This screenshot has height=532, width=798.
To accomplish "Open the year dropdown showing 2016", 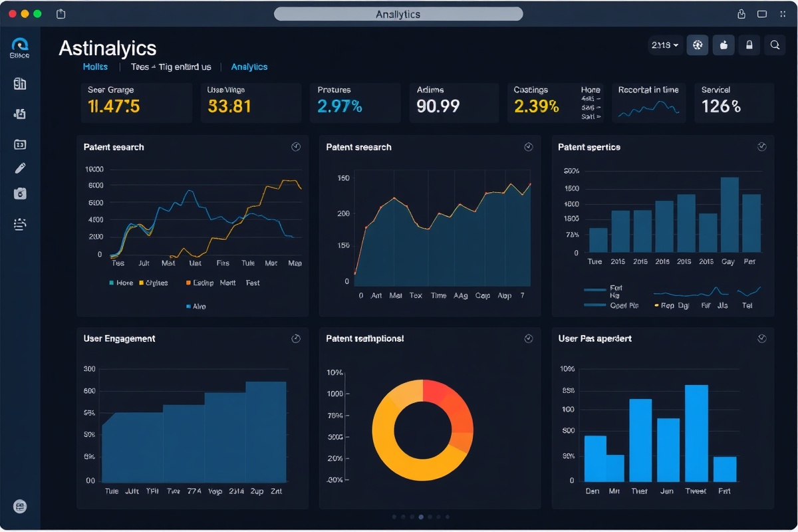I will [x=665, y=45].
